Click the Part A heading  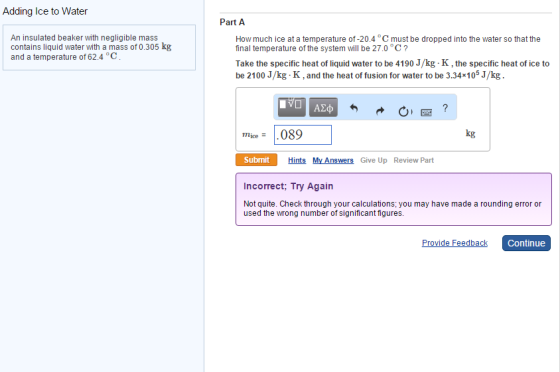pyautogui.click(x=232, y=22)
